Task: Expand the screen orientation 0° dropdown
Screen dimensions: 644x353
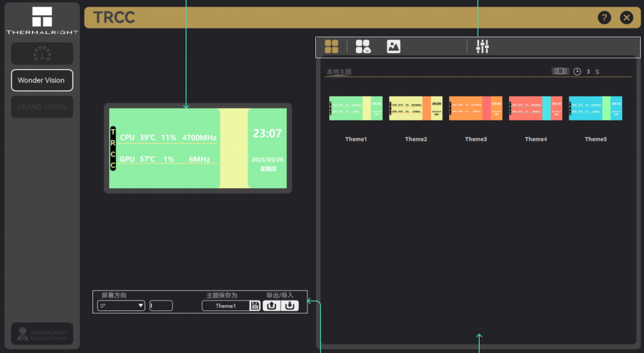Action: coord(121,306)
